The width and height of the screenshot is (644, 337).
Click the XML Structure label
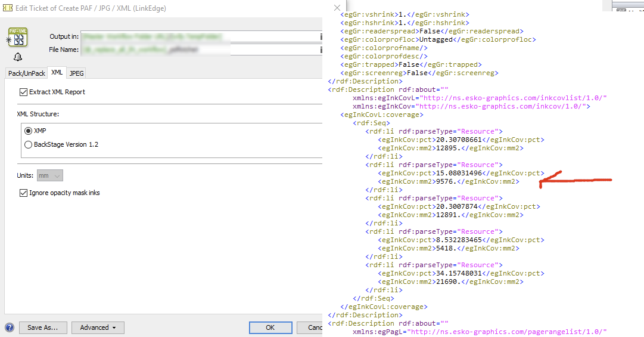(38, 114)
